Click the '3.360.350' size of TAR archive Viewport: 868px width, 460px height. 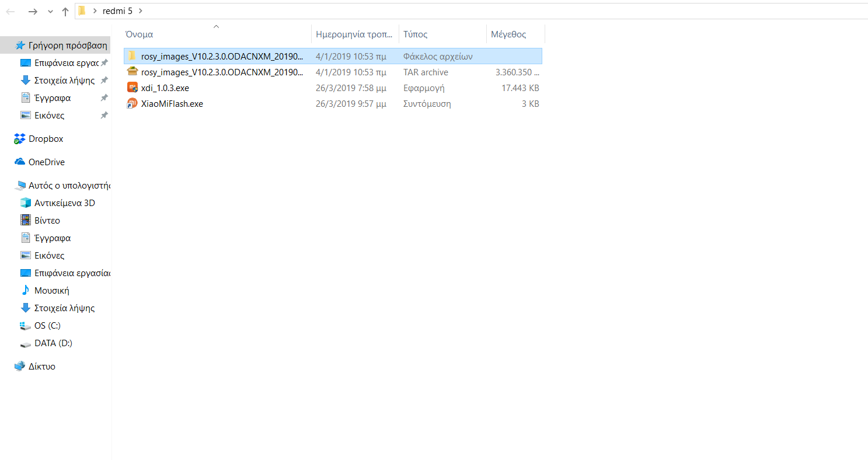pos(517,72)
